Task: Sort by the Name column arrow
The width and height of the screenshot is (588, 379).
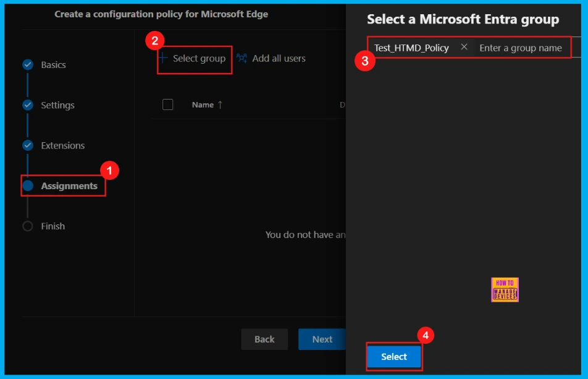Action: [220, 104]
